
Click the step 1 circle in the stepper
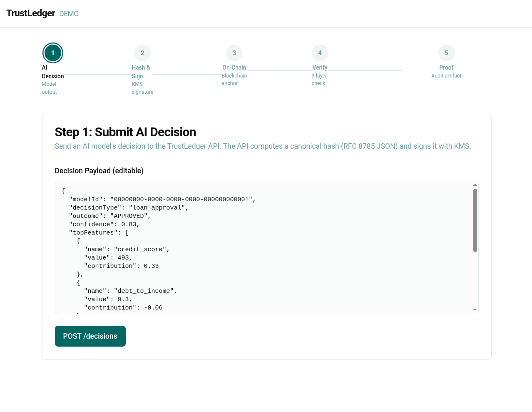click(53, 53)
